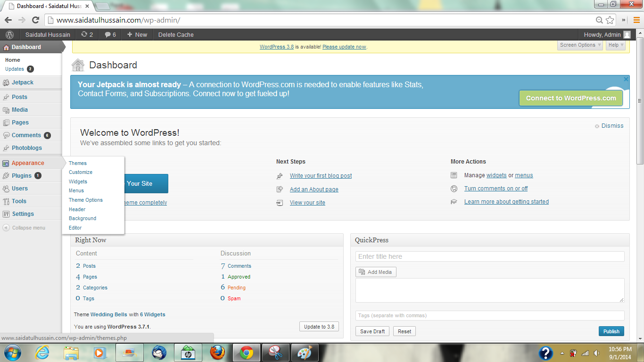Screen dimensions: 644x362
Task: Click the Reset button in QuickPress
Action: click(x=405, y=331)
